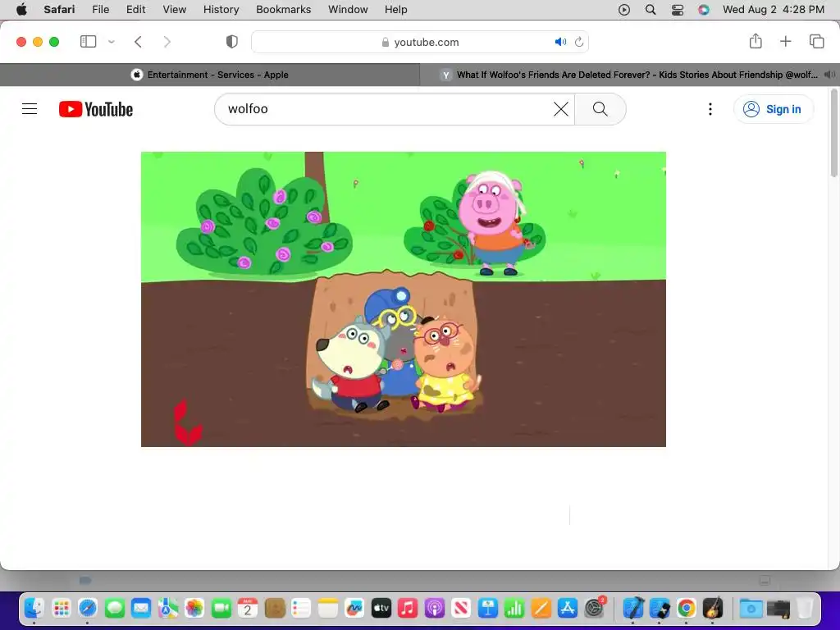Screen dimensions: 840x630
Task: Open Numbers from the Dock
Action: click(x=514, y=608)
